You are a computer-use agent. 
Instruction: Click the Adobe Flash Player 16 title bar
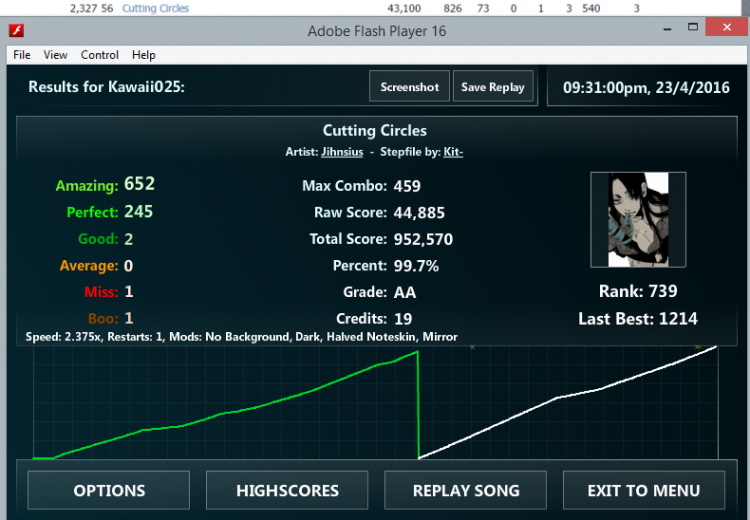pyautogui.click(x=376, y=31)
